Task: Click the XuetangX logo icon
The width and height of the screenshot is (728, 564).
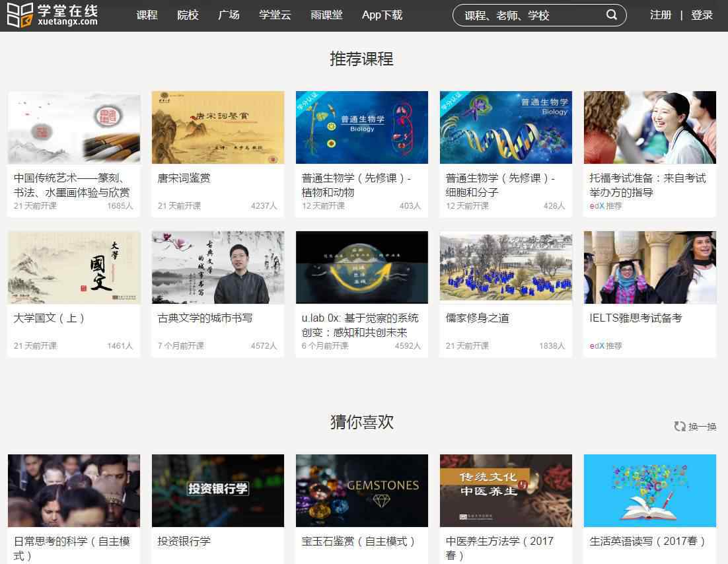Action: tap(20, 15)
